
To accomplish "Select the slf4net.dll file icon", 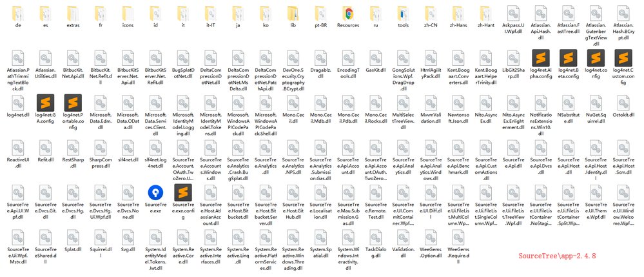I will (128, 148).
